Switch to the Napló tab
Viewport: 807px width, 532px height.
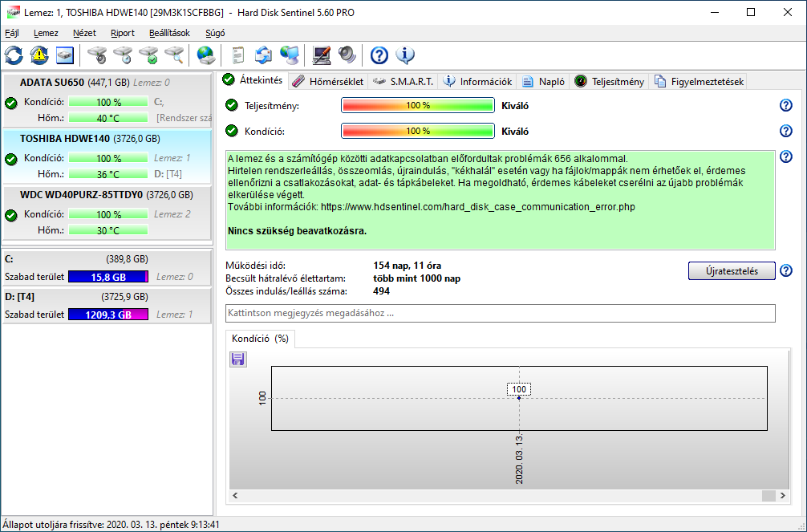(x=544, y=81)
